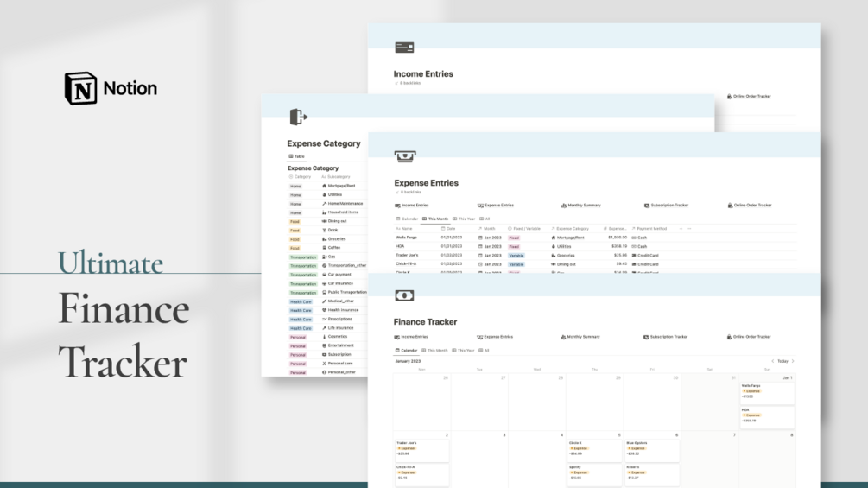This screenshot has height=488, width=868.
Task: Click the Fixed tag in the Wells Fargo row
Action: click(x=514, y=238)
